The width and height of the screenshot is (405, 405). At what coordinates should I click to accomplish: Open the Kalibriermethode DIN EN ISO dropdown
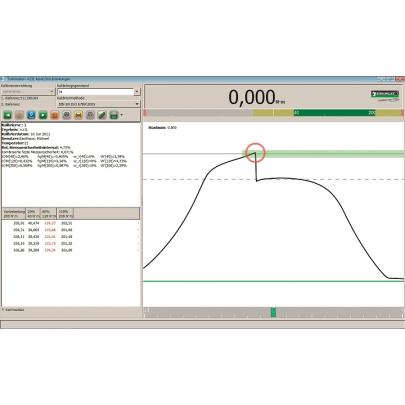click(x=98, y=104)
